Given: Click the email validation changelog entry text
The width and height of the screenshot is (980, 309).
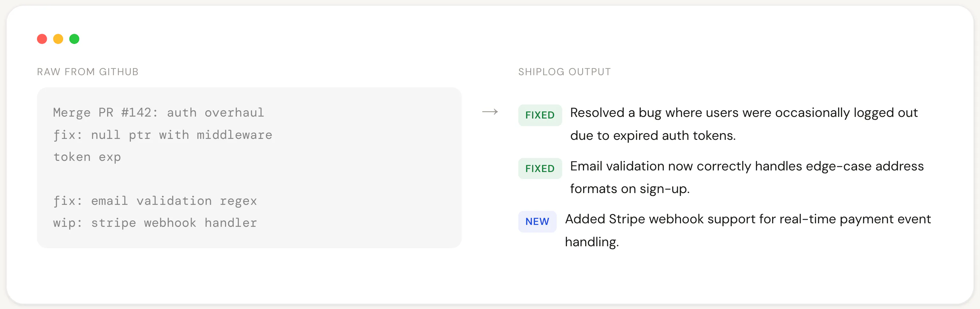Looking at the screenshot, I should (747, 177).
